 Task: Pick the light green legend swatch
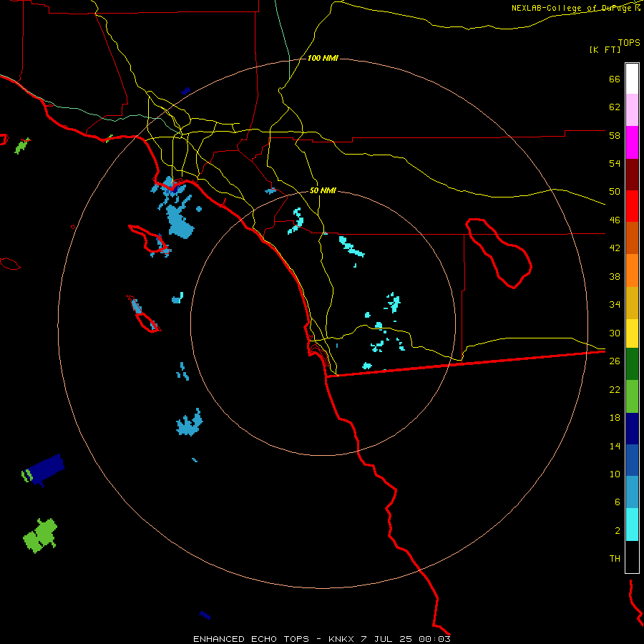pos(632,396)
